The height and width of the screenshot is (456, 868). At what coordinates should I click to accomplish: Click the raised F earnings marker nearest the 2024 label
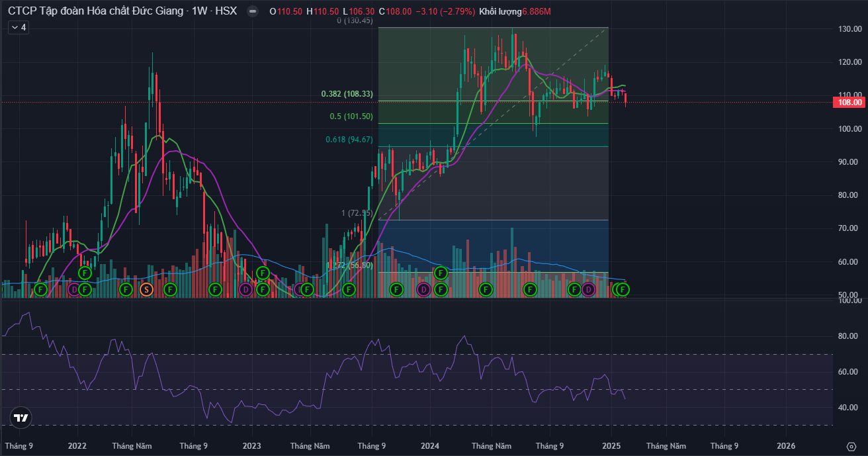point(441,272)
